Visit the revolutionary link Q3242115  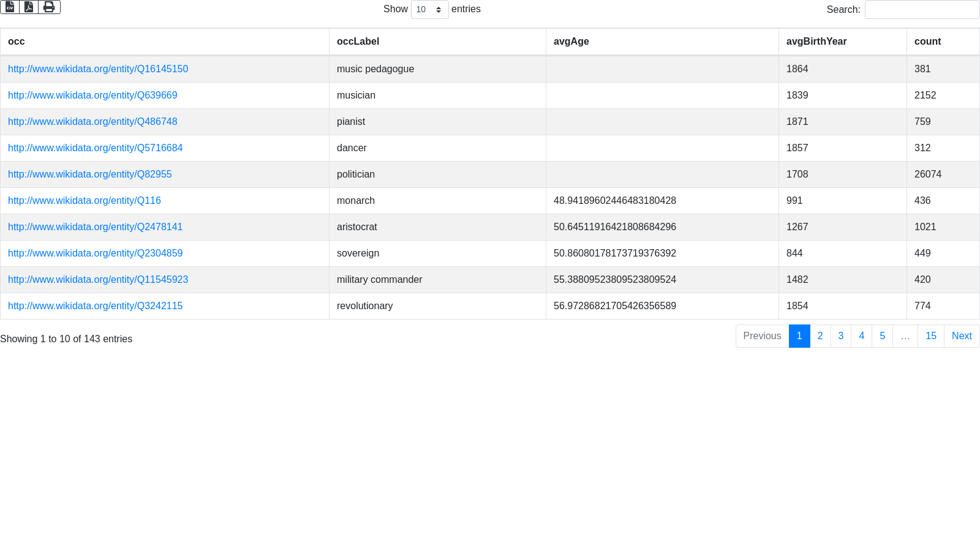pyautogui.click(x=95, y=306)
